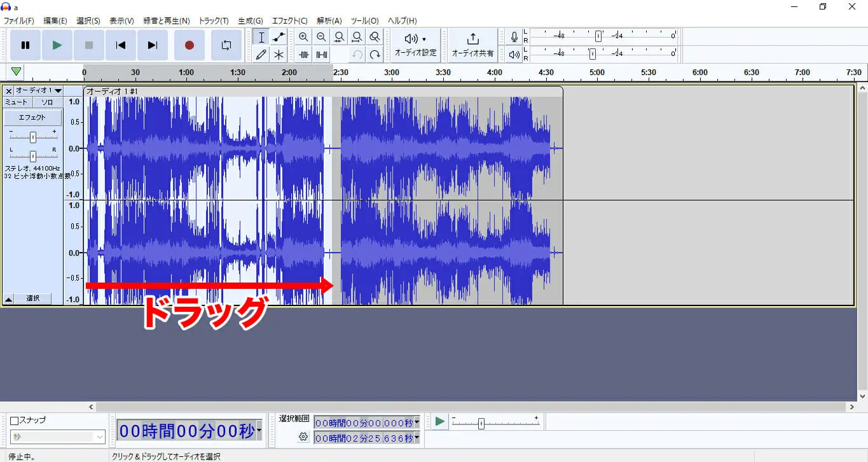This screenshot has width=868, height=462.
Task: Open the 編集(E) menu
Action: pos(55,20)
